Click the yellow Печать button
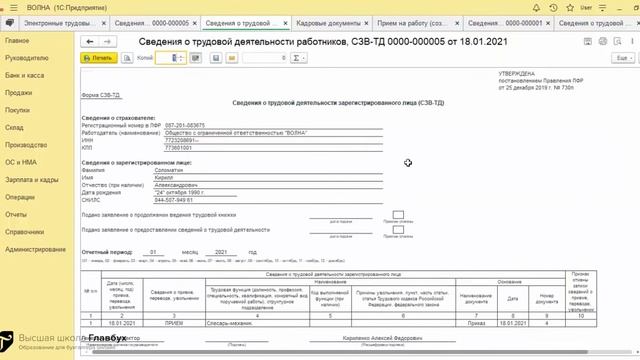This screenshot has width=640, height=360. pyautogui.click(x=99, y=58)
